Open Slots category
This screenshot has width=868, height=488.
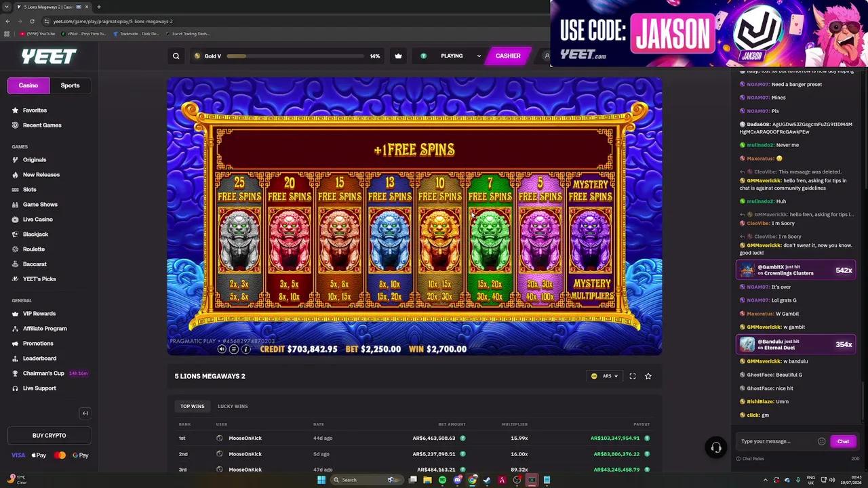pos(30,189)
